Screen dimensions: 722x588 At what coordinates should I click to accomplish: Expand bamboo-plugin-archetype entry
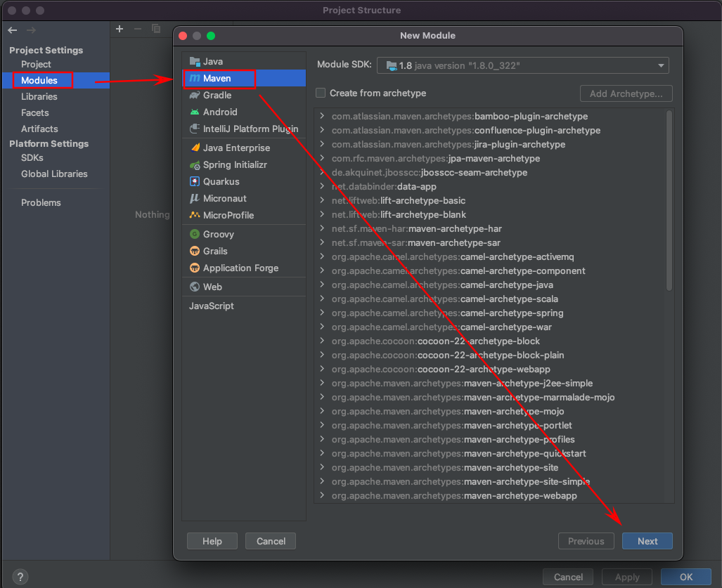(322, 116)
